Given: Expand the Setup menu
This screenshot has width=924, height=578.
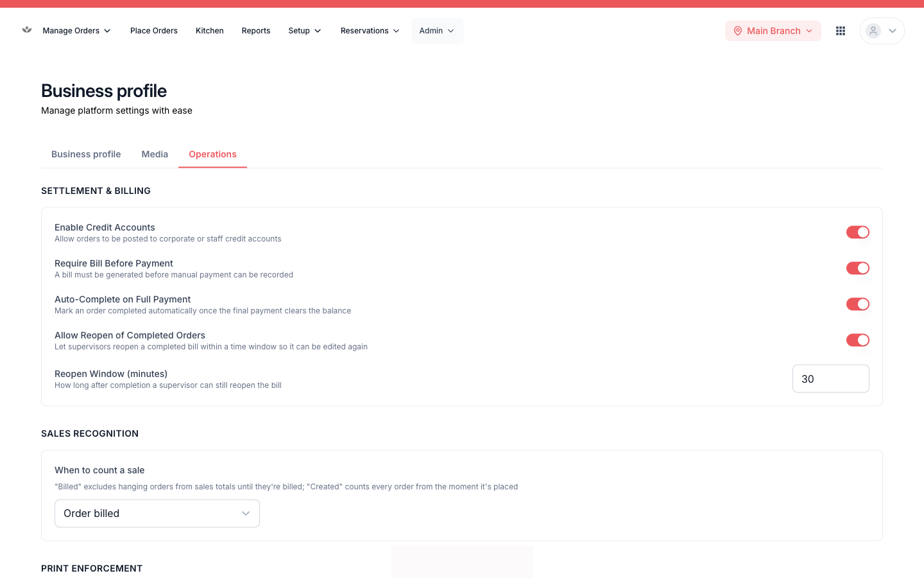Looking at the screenshot, I should tap(305, 31).
